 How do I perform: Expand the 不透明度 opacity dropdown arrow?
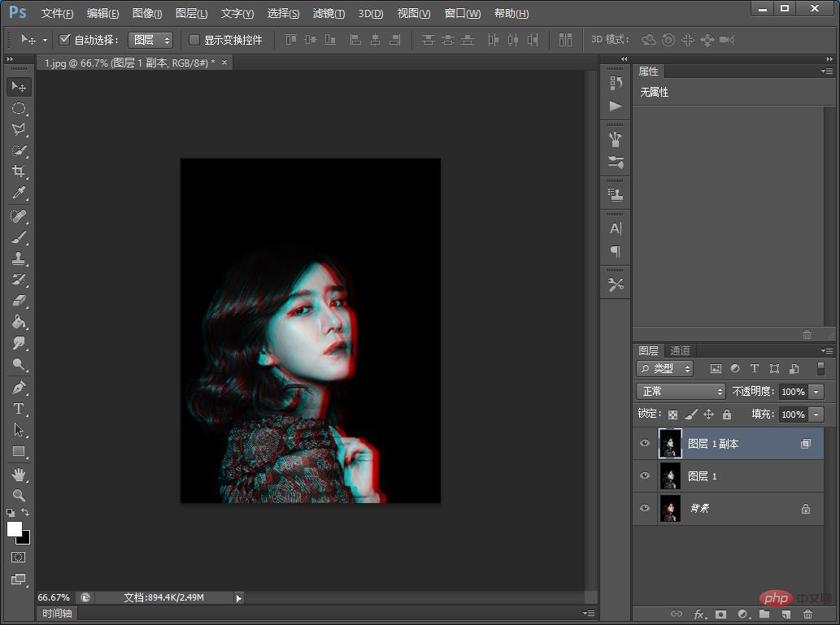tap(816, 392)
